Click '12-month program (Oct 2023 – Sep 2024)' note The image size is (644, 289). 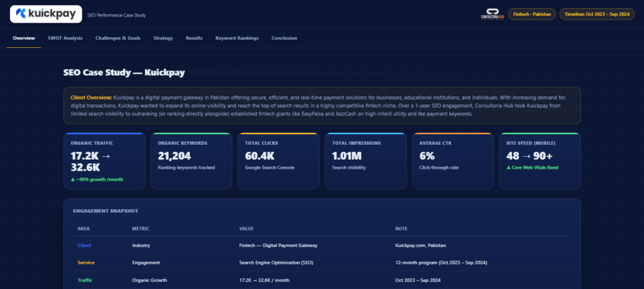[441, 263]
